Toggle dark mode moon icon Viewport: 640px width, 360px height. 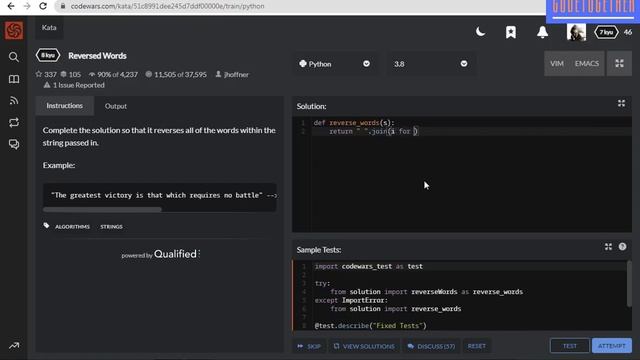coord(480,32)
